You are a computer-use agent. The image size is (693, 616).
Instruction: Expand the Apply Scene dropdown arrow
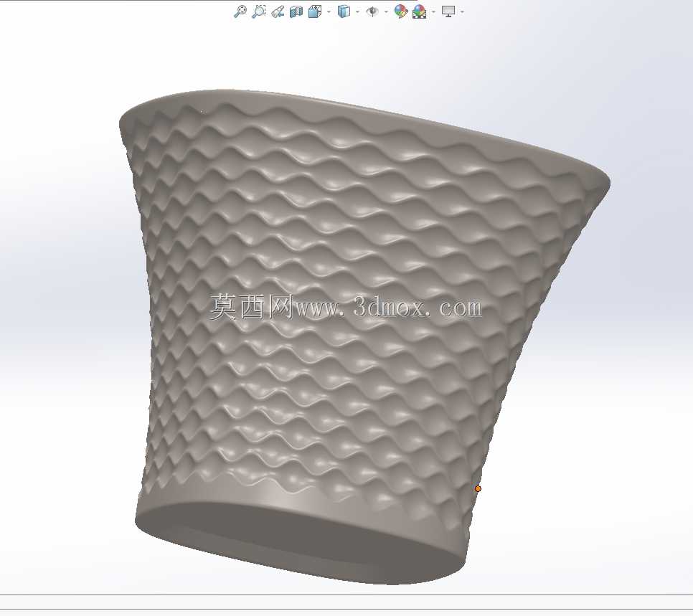tap(433, 12)
